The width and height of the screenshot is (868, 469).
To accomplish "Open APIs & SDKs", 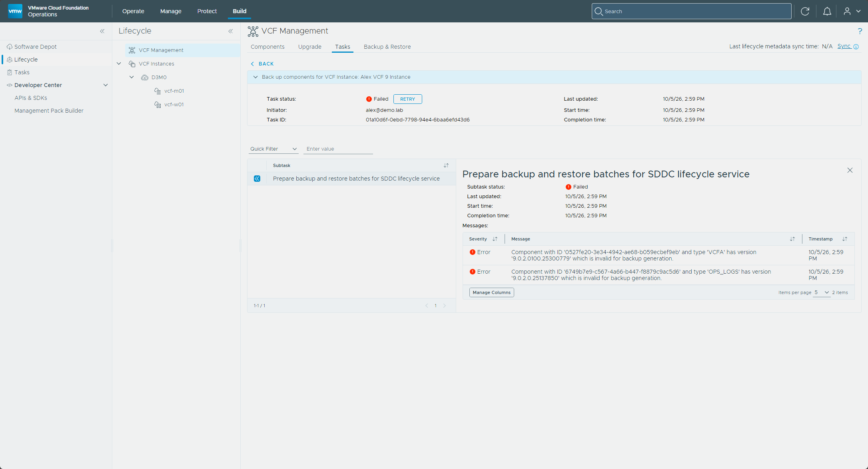I will (x=31, y=98).
